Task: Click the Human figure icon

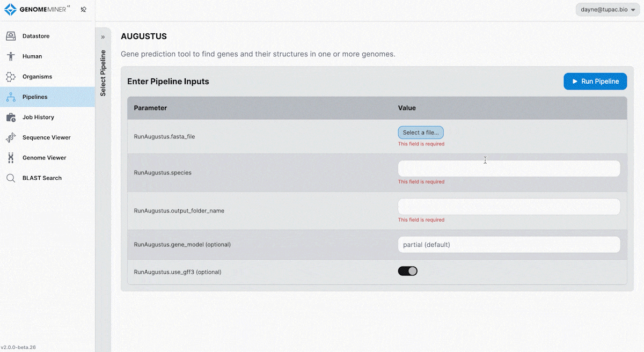Action: (x=11, y=56)
